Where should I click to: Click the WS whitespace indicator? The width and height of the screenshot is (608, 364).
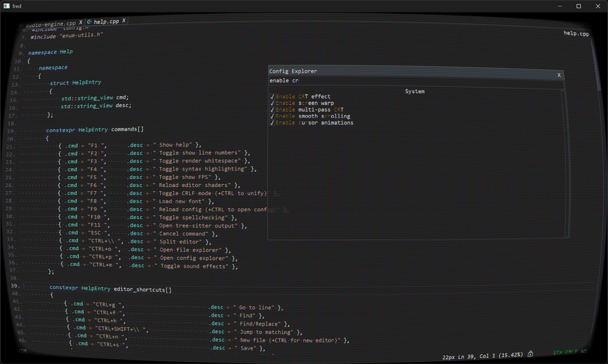click(x=584, y=351)
